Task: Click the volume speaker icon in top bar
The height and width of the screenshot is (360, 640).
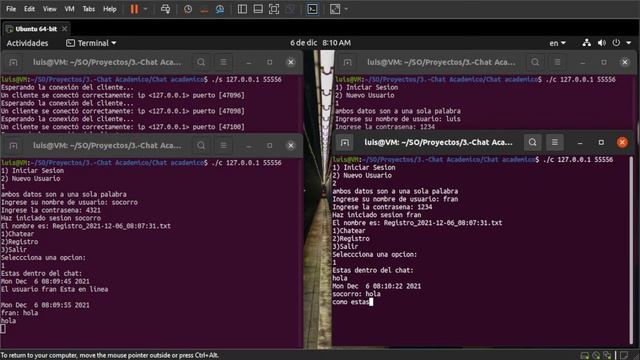Action: pyautogui.click(x=602, y=43)
